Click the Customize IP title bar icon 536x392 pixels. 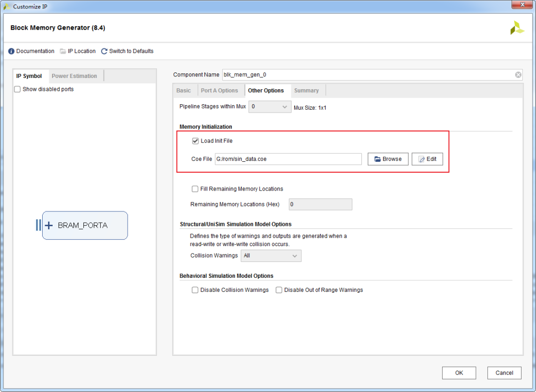[7, 6]
